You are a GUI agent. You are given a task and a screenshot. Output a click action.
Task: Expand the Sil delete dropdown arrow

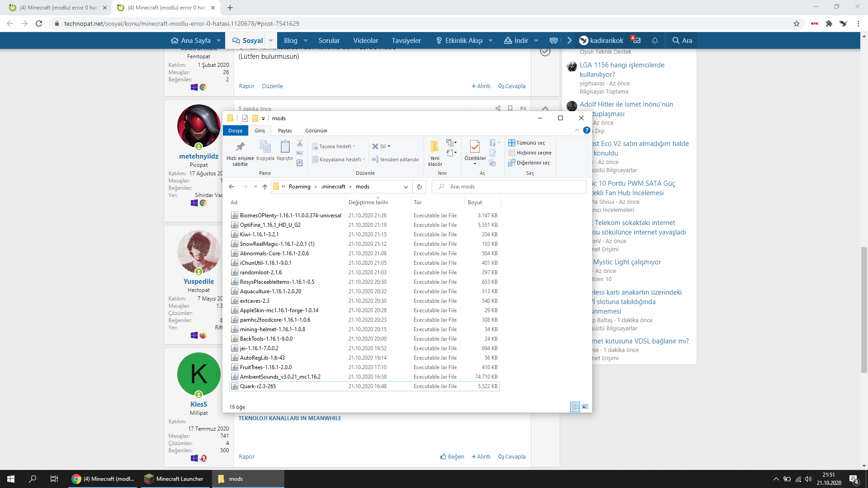coord(389,146)
